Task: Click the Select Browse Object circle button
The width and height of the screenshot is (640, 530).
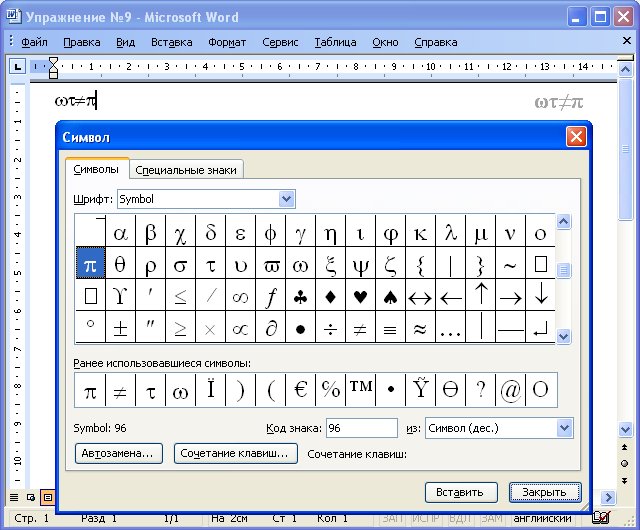Action: coord(624,463)
